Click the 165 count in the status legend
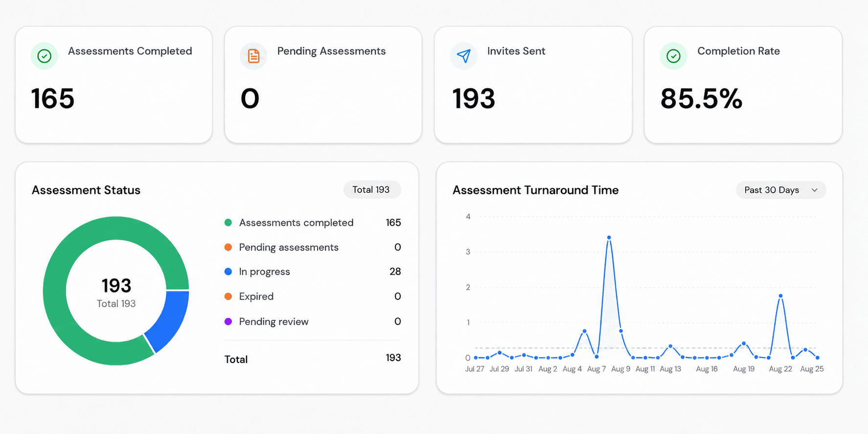 coord(393,223)
